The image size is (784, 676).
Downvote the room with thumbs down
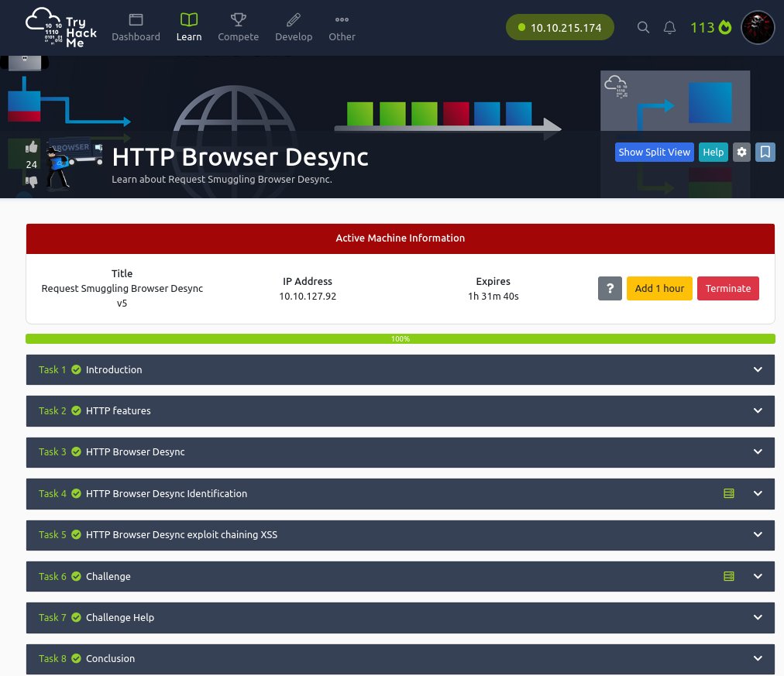pyautogui.click(x=32, y=181)
